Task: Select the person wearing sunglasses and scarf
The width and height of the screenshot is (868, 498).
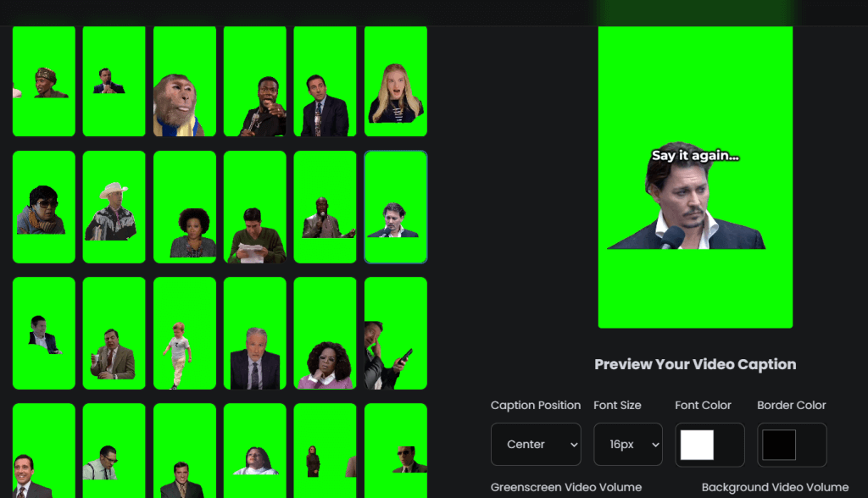Action: click(44, 207)
